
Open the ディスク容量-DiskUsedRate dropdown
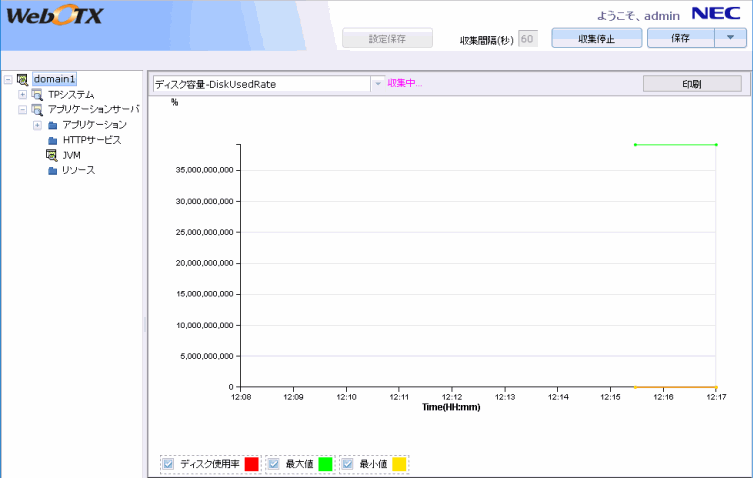[x=377, y=84]
